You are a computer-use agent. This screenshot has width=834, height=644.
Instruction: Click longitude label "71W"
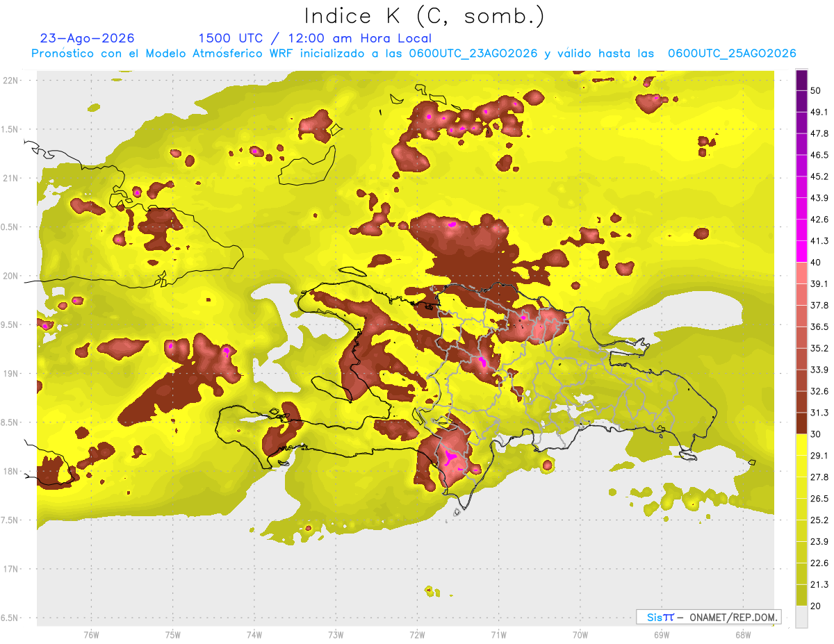pyautogui.click(x=499, y=635)
